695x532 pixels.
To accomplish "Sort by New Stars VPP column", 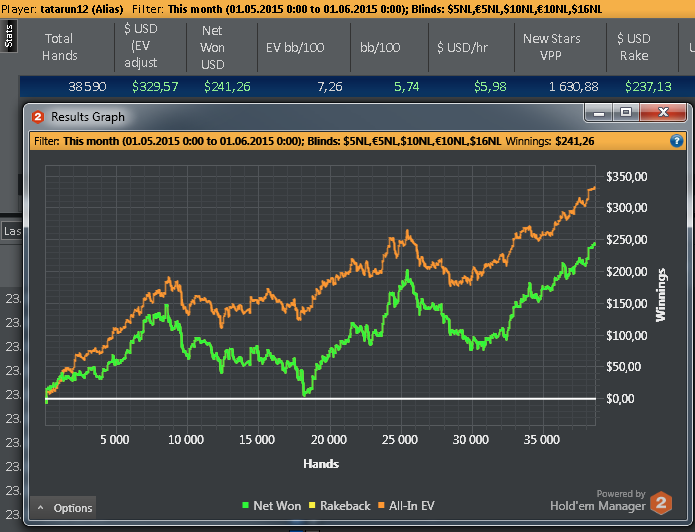I will (x=551, y=47).
